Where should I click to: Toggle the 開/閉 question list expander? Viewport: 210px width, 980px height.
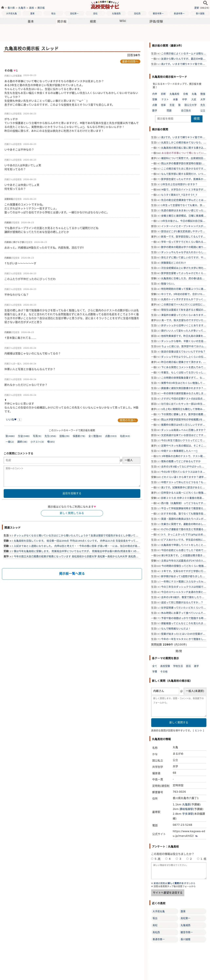(x=179, y=651)
